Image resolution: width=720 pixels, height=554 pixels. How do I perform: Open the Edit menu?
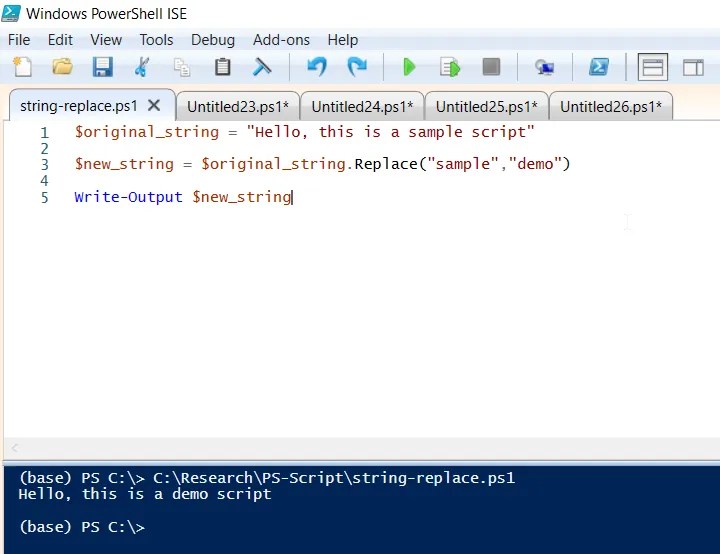pos(60,40)
